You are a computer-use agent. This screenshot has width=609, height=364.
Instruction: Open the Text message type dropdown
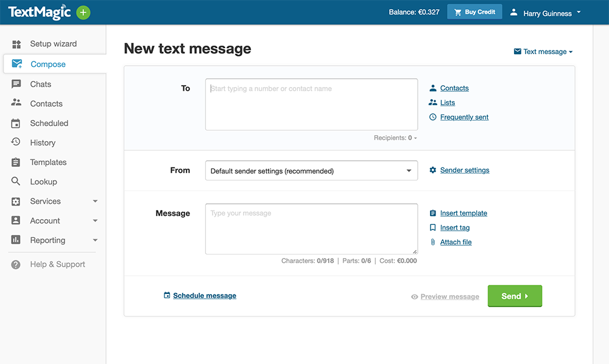pyautogui.click(x=543, y=52)
